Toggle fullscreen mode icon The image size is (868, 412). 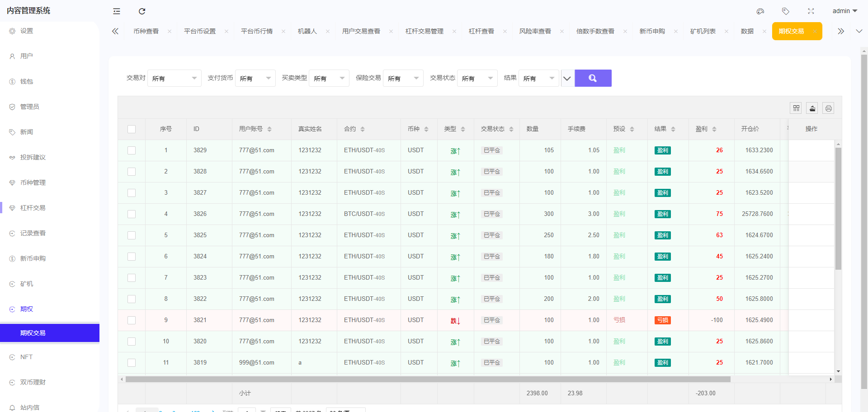click(x=811, y=11)
